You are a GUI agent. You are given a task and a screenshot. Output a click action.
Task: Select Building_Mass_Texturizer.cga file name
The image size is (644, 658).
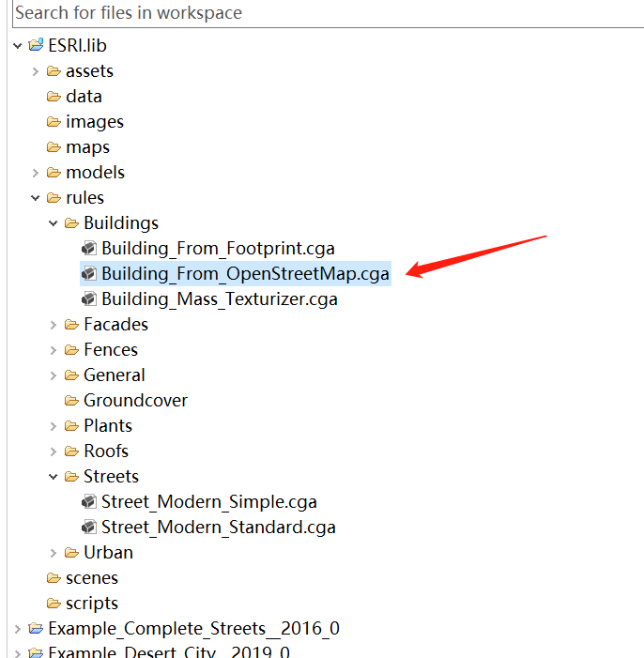pos(219,299)
